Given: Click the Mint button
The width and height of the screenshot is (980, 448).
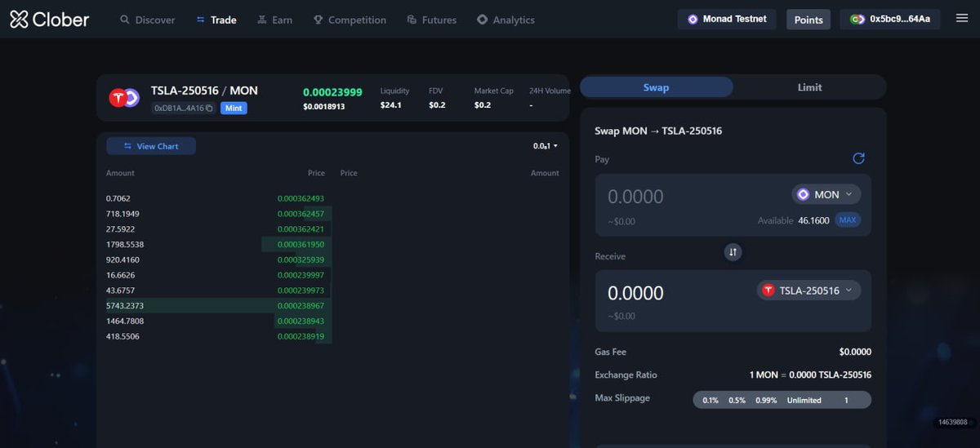Looking at the screenshot, I should click(x=234, y=108).
